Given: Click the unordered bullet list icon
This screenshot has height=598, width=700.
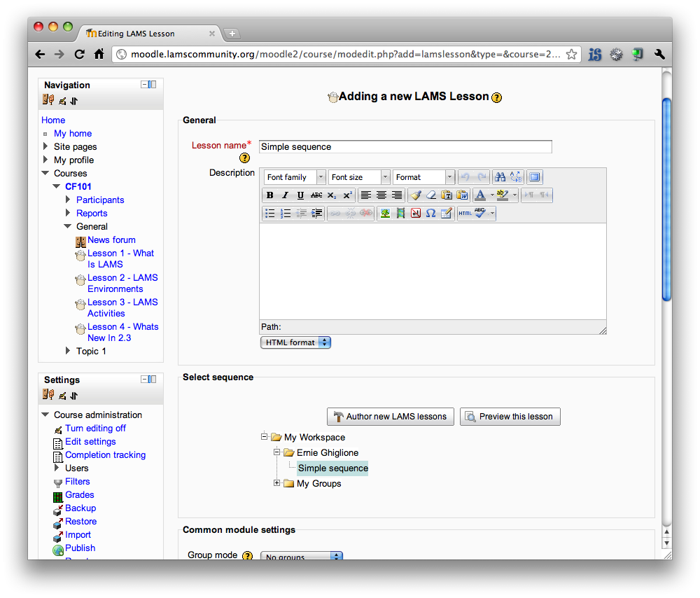Looking at the screenshot, I should 270,214.
